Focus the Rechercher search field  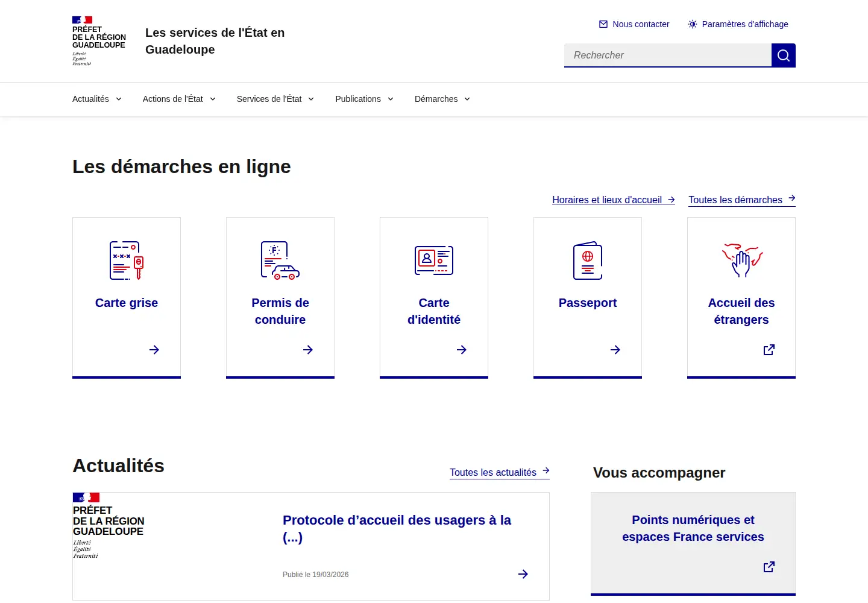click(668, 55)
